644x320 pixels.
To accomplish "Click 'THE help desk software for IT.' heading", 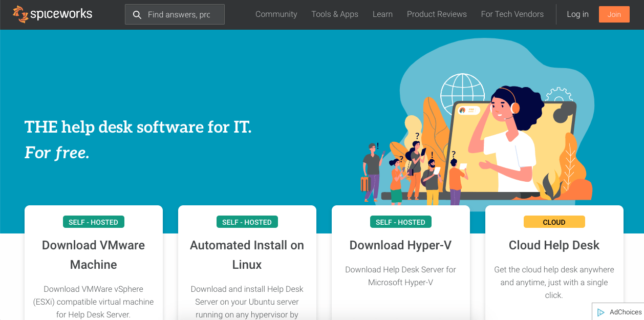I will (x=138, y=126).
